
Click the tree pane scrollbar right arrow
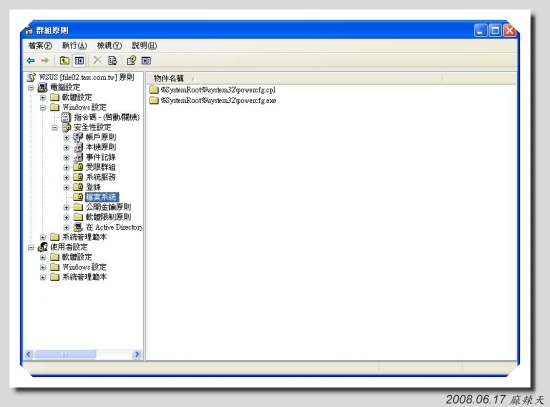(x=137, y=354)
